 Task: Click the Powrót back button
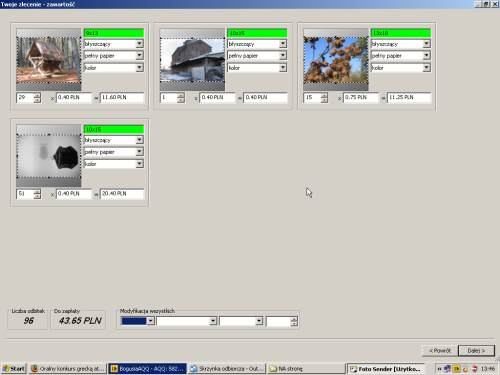coord(440,351)
